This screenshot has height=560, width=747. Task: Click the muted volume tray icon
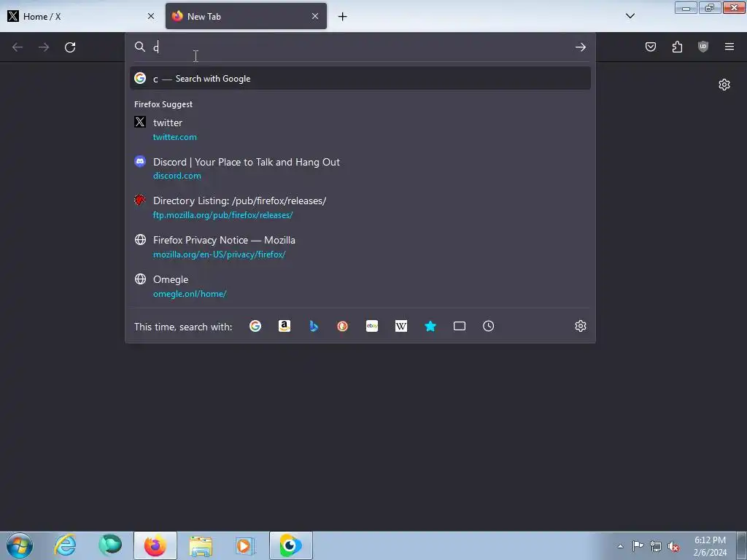tap(673, 546)
